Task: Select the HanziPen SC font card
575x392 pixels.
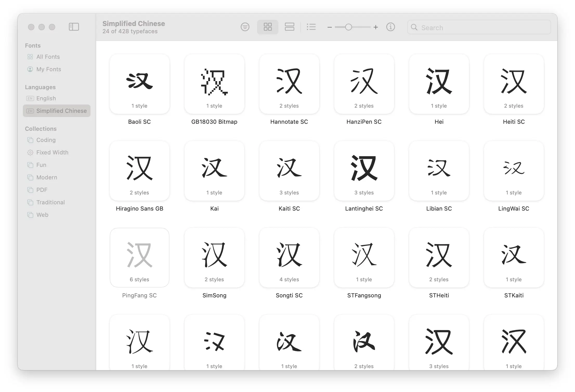Action: [x=364, y=84]
